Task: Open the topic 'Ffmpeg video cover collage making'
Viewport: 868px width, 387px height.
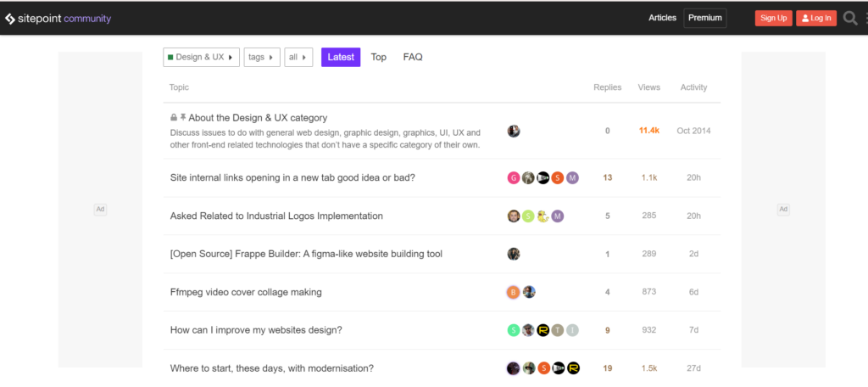Action: [x=246, y=292]
